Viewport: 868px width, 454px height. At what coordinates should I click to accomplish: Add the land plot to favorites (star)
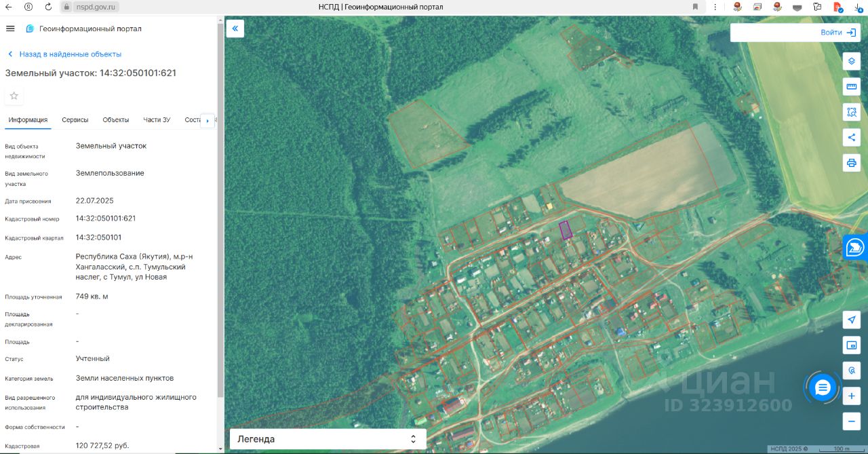coord(14,96)
